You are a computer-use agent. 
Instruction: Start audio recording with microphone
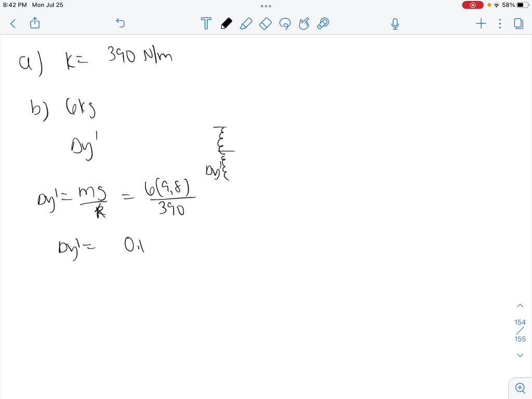point(395,24)
